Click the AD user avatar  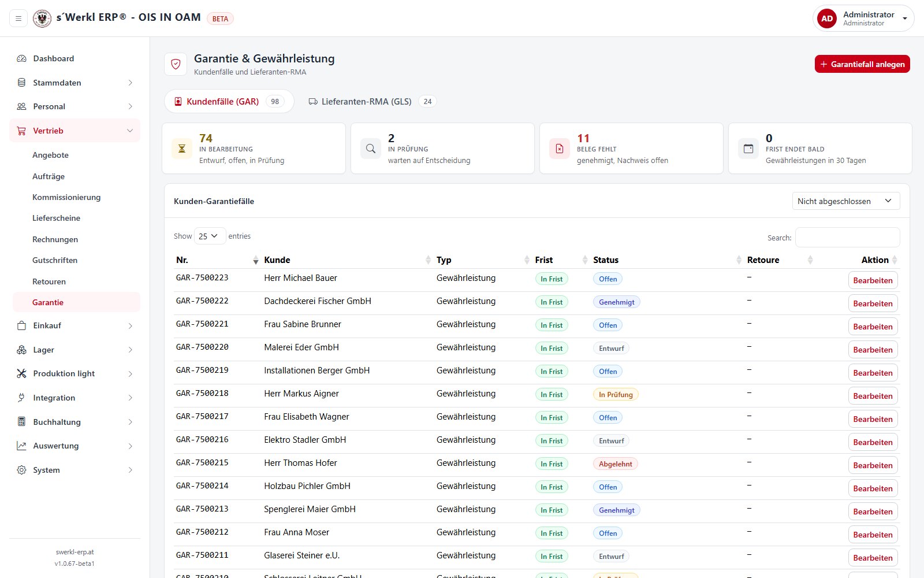(x=827, y=18)
